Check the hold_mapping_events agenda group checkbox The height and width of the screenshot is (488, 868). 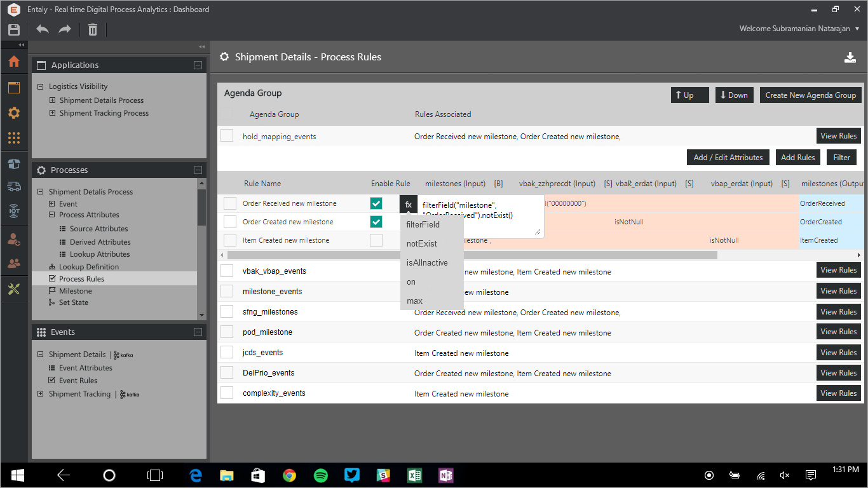tap(227, 136)
